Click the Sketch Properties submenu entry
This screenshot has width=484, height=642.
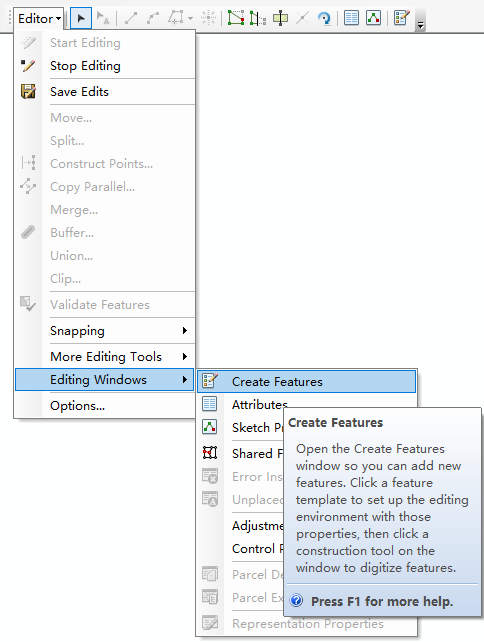tap(258, 427)
